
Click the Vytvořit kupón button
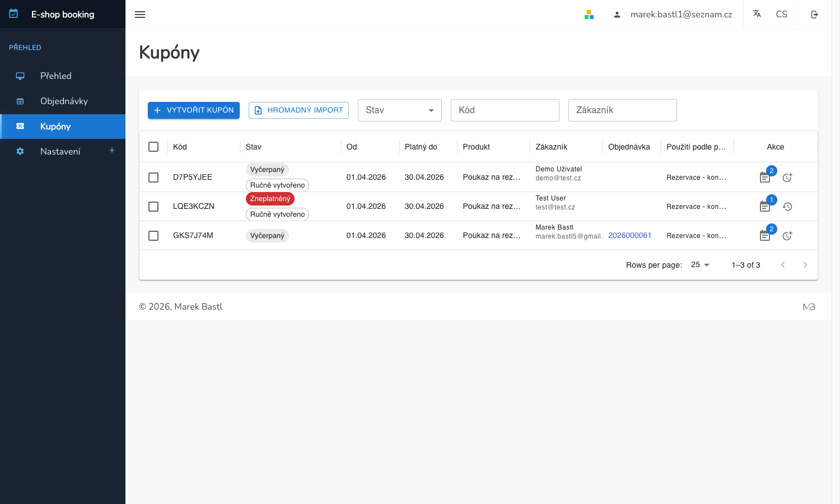(194, 110)
